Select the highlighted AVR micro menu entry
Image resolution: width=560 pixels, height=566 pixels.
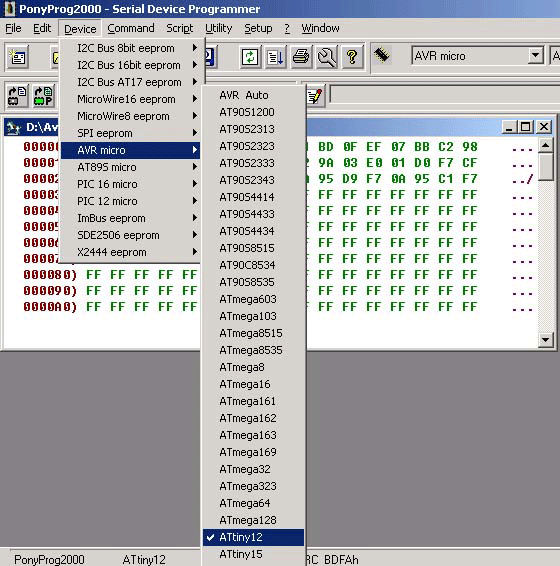tap(130, 150)
